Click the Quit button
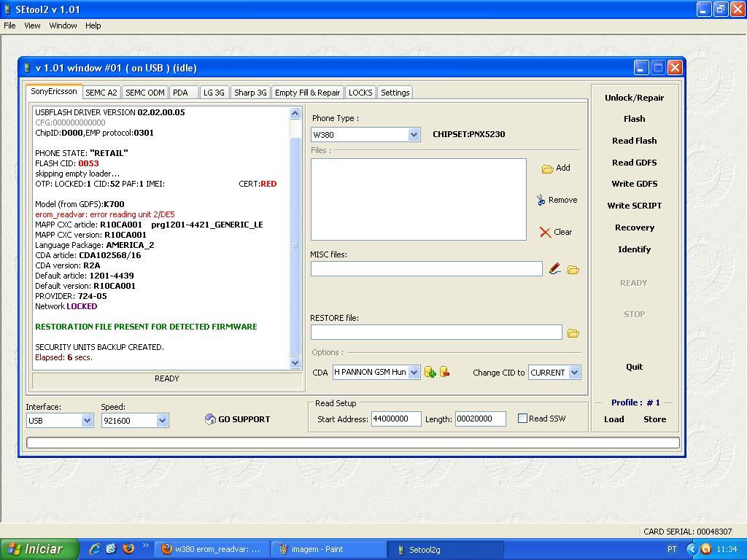This screenshot has width=747, height=560. 634,367
